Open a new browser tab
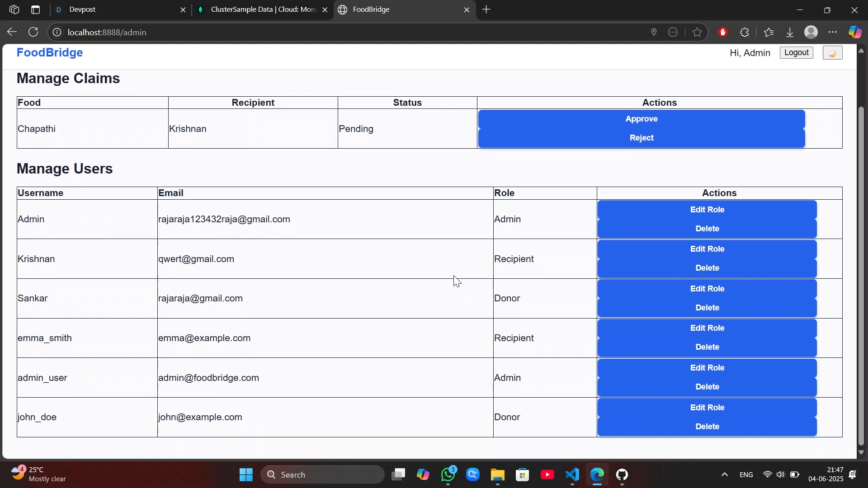This screenshot has height=488, width=868. 486,9
